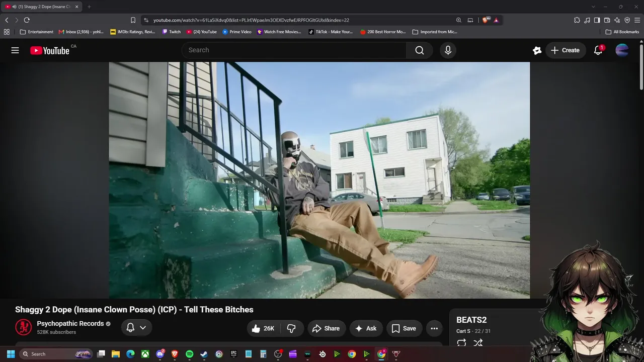
Task: Click the Brave Shields icon
Action: [x=486, y=20]
